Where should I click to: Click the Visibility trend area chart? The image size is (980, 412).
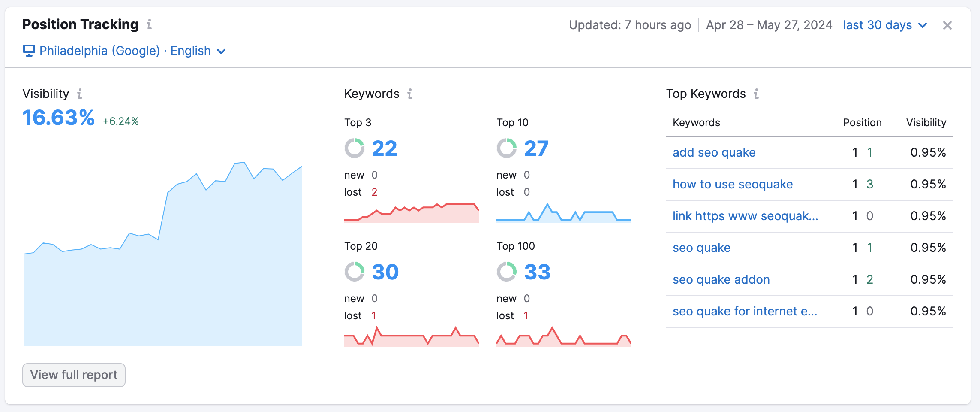coord(163,279)
